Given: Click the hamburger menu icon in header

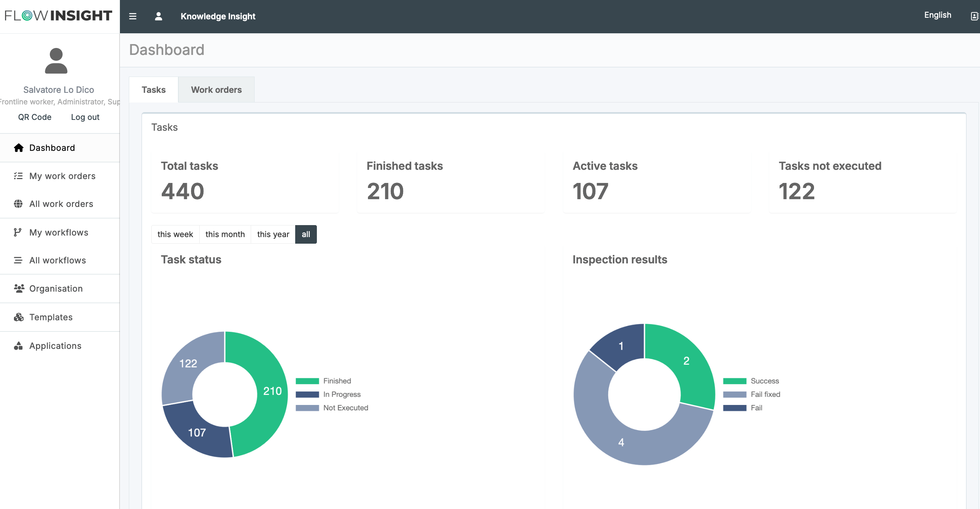Looking at the screenshot, I should (133, 16).
